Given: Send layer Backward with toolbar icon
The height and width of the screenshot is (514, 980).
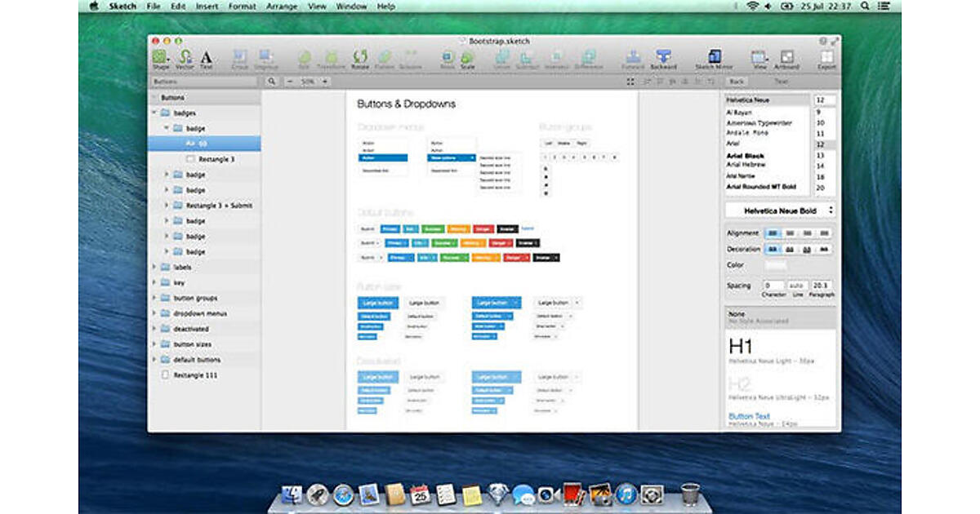Looking at the screenshot, I should coord(664,57).
